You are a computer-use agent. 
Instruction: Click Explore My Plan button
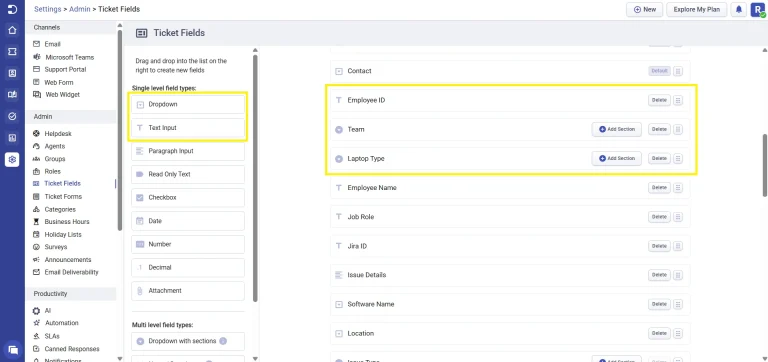coord(696,9)
